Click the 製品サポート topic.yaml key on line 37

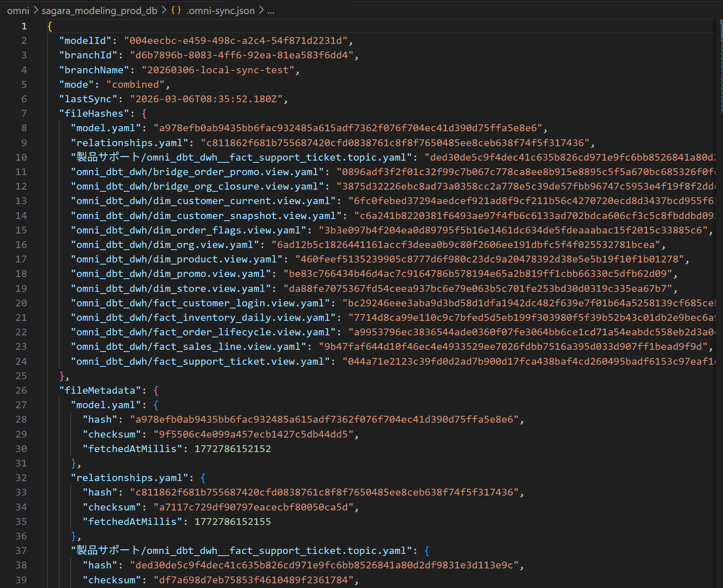tap(242, 551)
